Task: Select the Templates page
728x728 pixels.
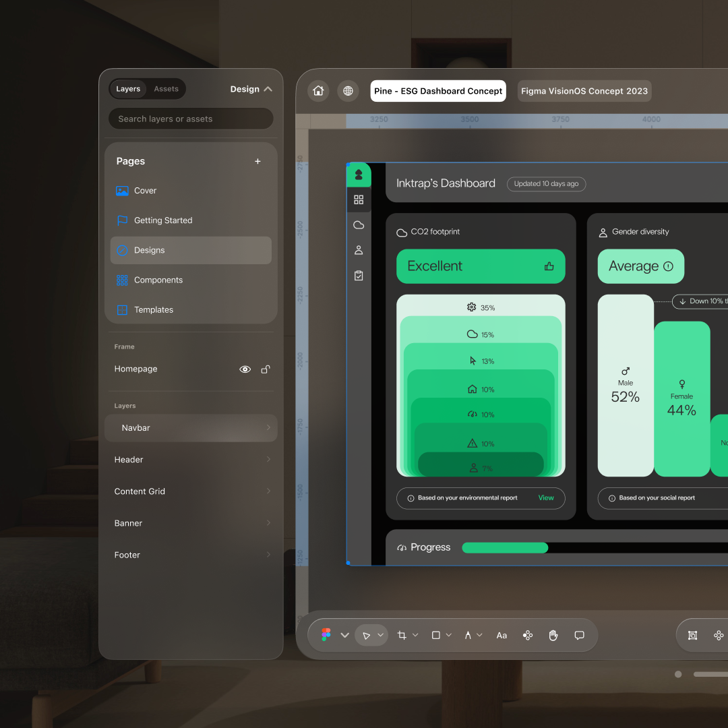Action: coord(191,309)
